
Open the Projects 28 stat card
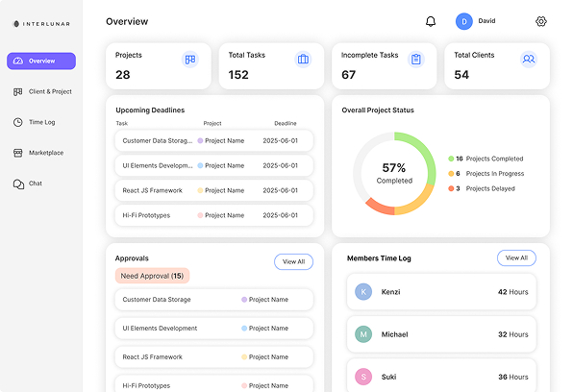coord(159,66)
